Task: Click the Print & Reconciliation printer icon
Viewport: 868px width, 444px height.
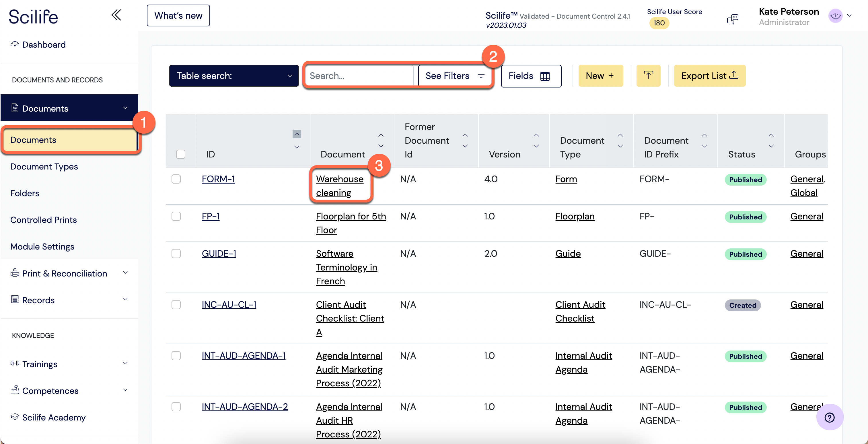Action: pos(15,272)
